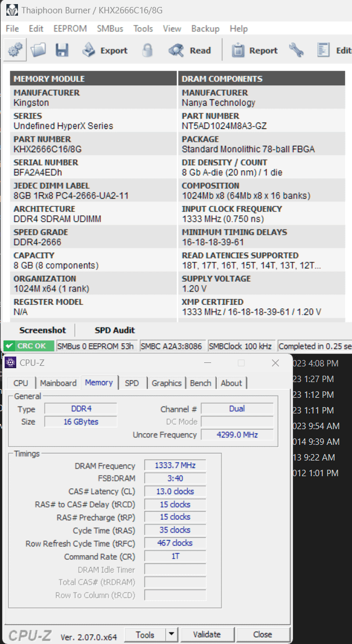
Task: Open the File menu
Action: point(12,29)
